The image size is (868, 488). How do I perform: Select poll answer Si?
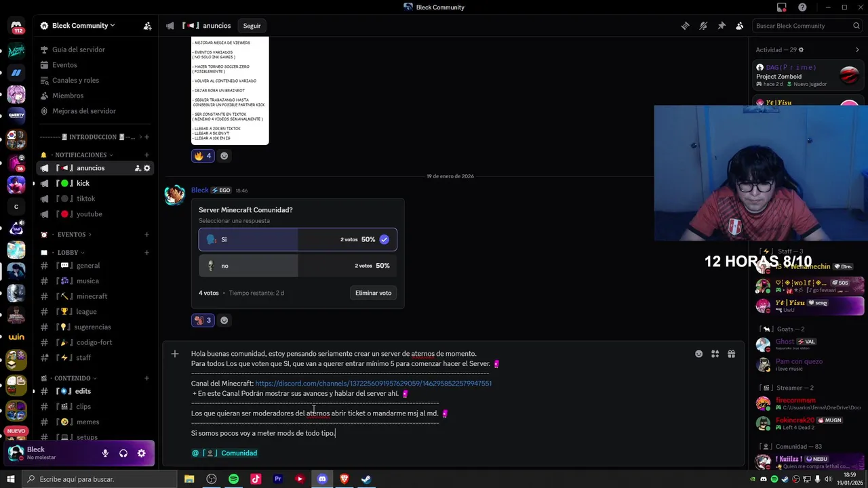[x=298, y=239]
